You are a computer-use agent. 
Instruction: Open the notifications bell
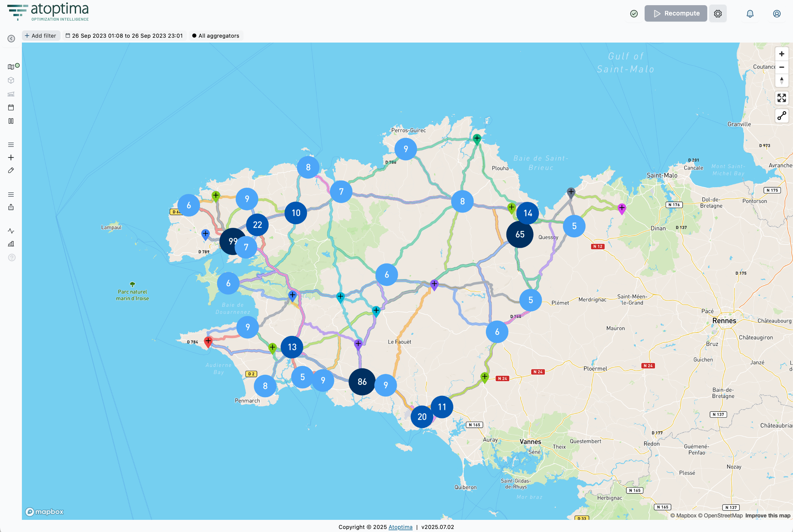pyautogui.click(x=750, y=14)
